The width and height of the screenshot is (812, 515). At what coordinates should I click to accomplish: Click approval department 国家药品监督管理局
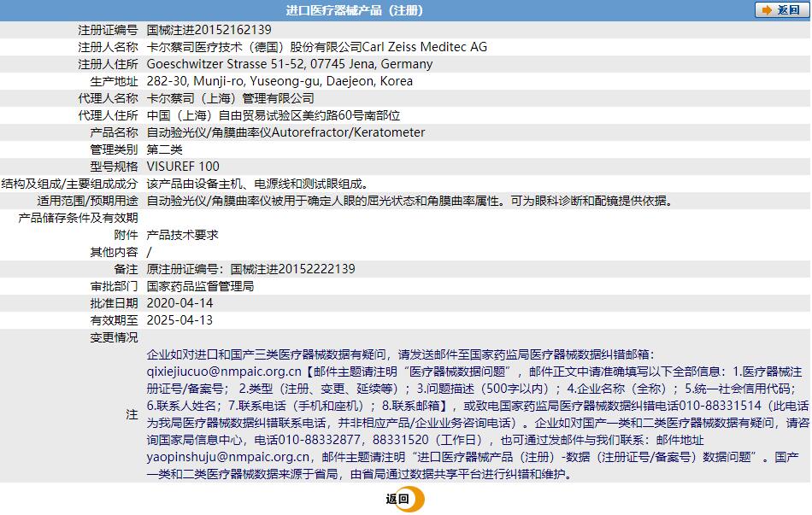coord(200,286)
